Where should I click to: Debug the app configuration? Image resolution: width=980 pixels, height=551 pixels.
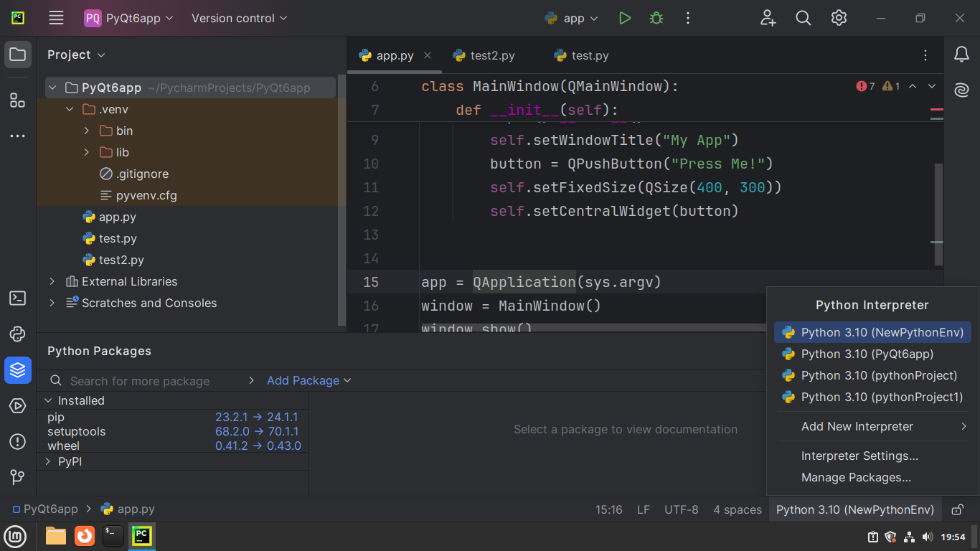[x=656, y=19]
